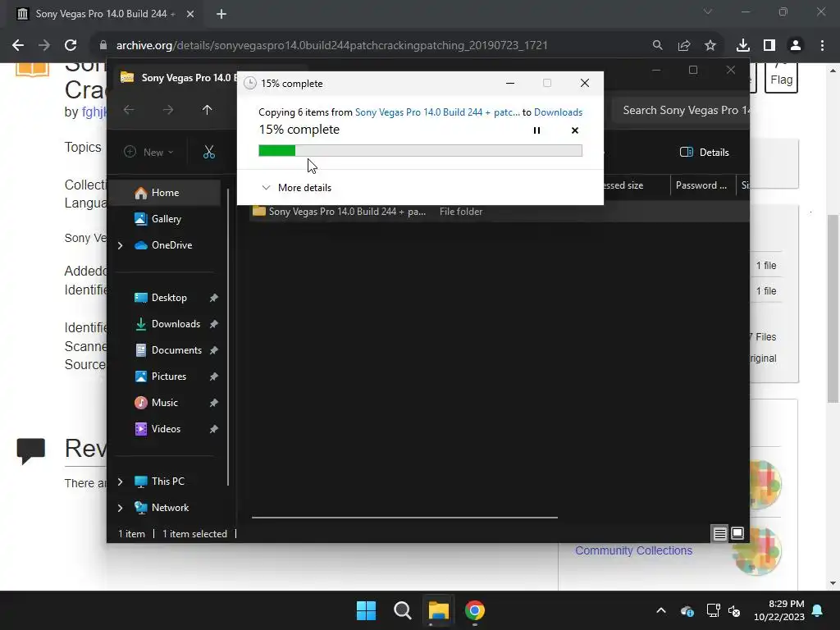Viewport: 840px width, 630px height.
Task: Click the Chrome address bar URL
Action: [x=331, y=46]
